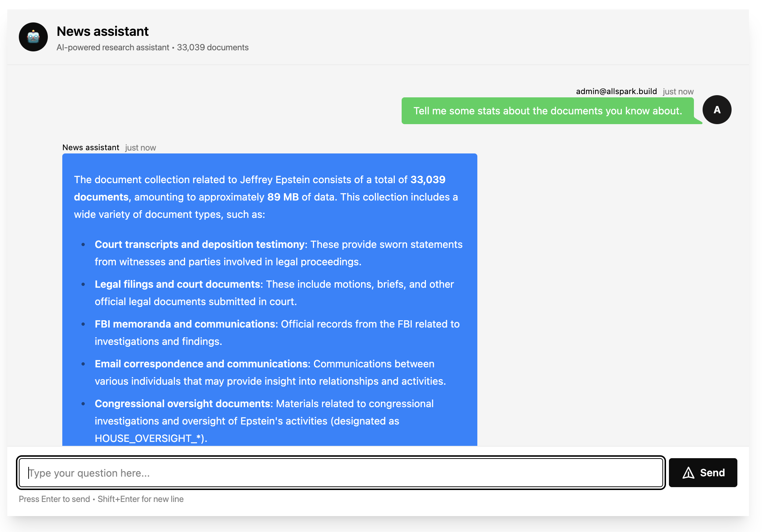Click the "News assistant" title text
762x532 pixels.
[103, 31]
